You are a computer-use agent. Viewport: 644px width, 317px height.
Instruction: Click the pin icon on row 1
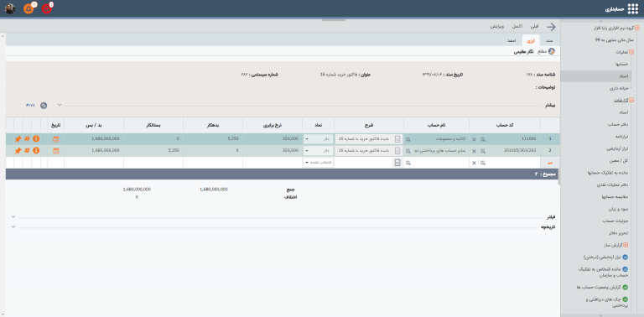coord(18,139)
